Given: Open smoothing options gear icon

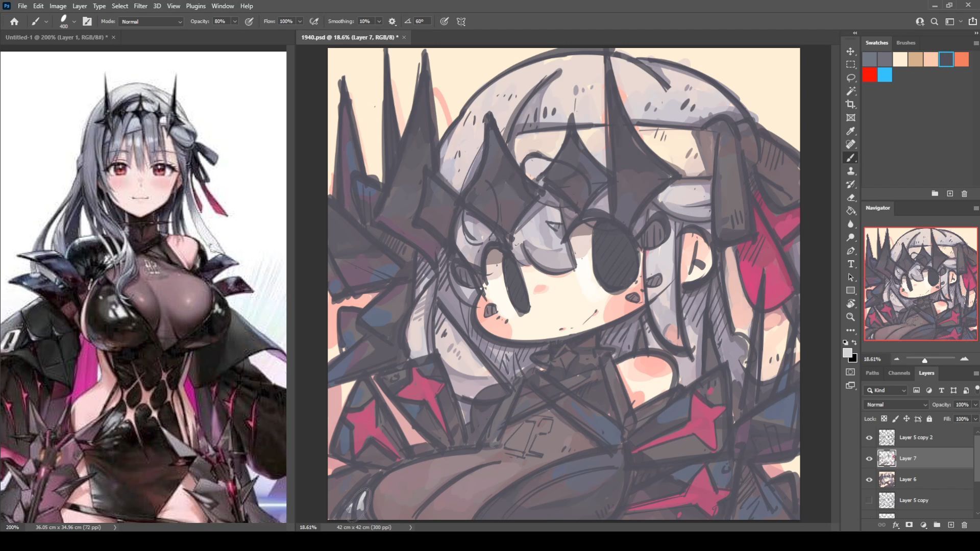Looking at the screenshot, I should coord(392,21).
